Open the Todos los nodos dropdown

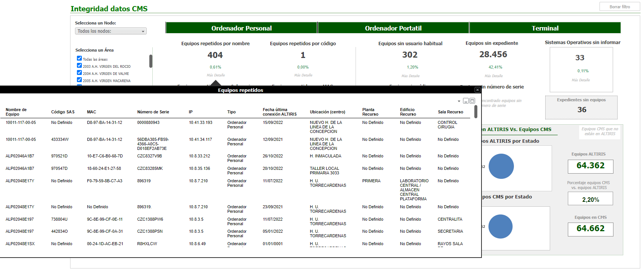tap(111, 31)
